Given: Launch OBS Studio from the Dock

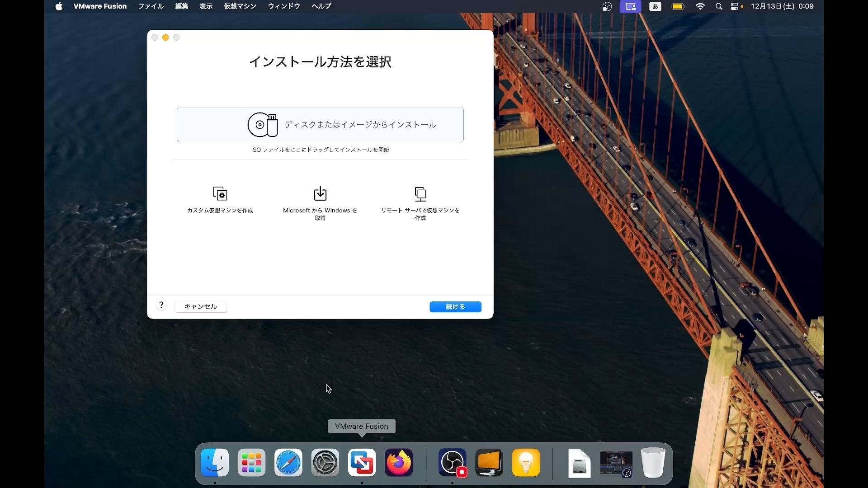Looking at the screenshot, I should tap(452, 463).
